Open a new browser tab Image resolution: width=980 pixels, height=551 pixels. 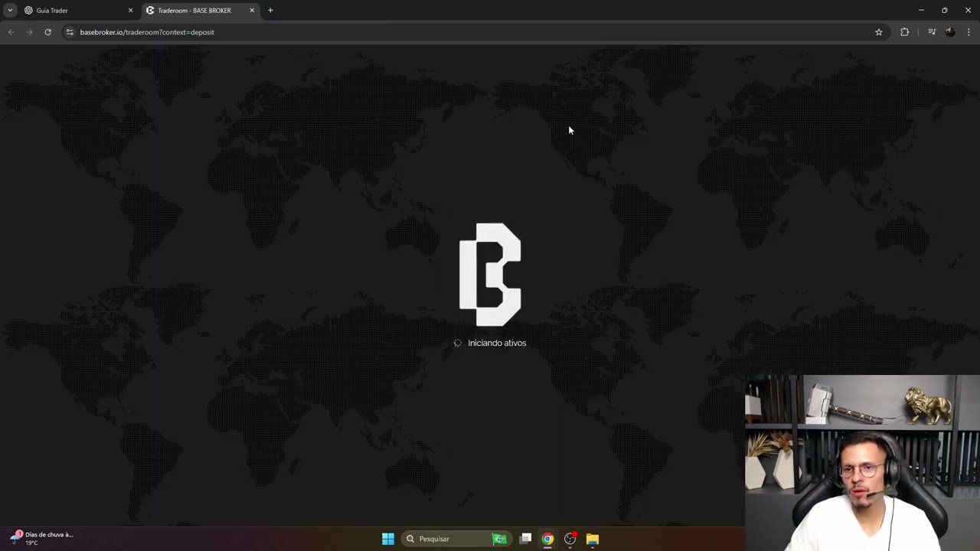[x=270, y=11]
